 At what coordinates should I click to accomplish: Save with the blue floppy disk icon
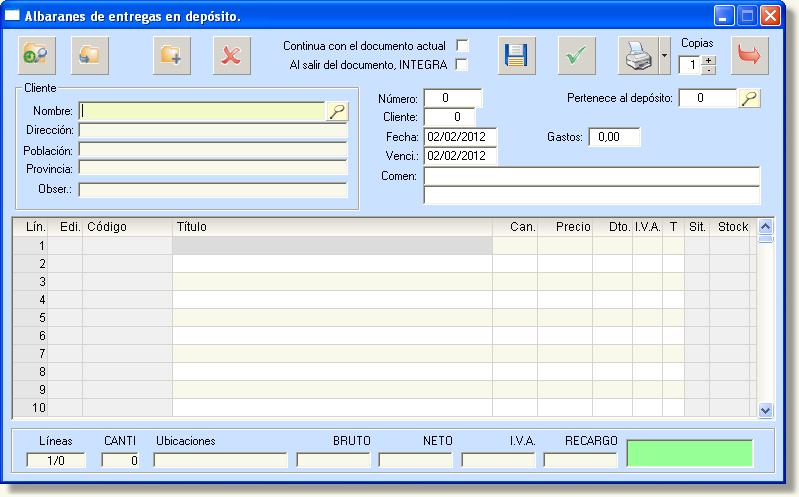[x=517, y=55]
